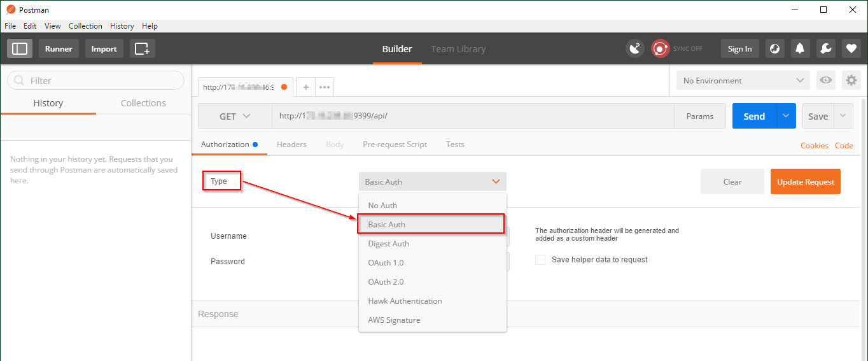This screenshot has width=868, height=361.
Task: Open the Help menu
Action: 150,26
